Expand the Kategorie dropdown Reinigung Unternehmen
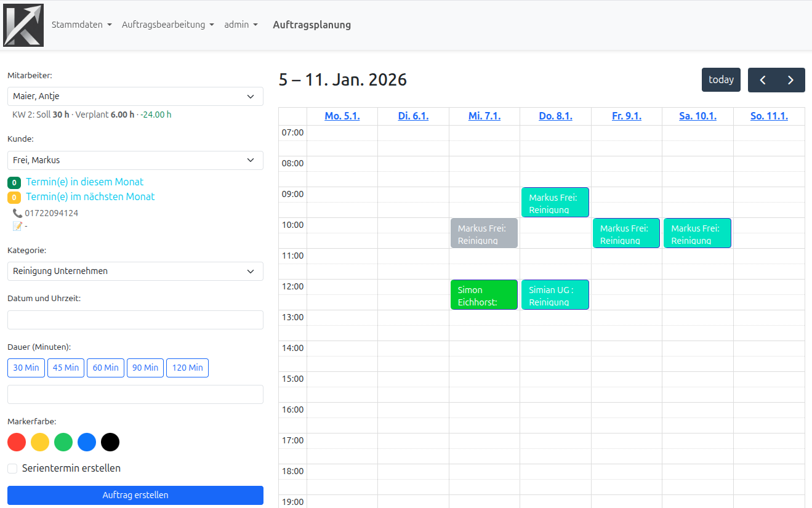The image size is (812, 508). (135, 272)
